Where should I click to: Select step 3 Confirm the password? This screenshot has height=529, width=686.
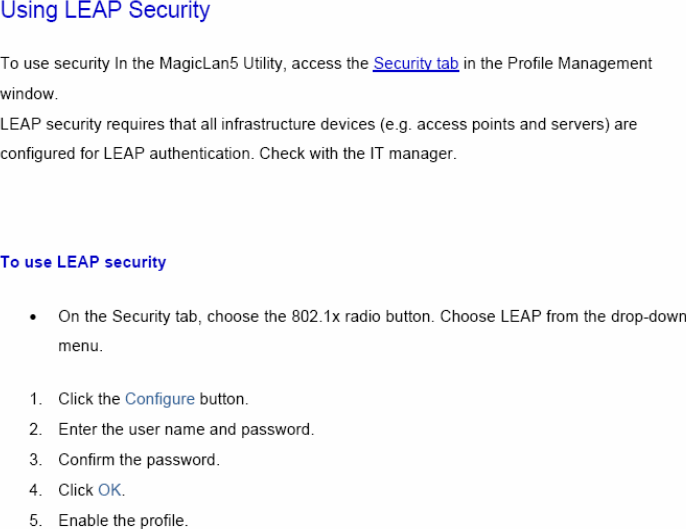tap(138, 460)
